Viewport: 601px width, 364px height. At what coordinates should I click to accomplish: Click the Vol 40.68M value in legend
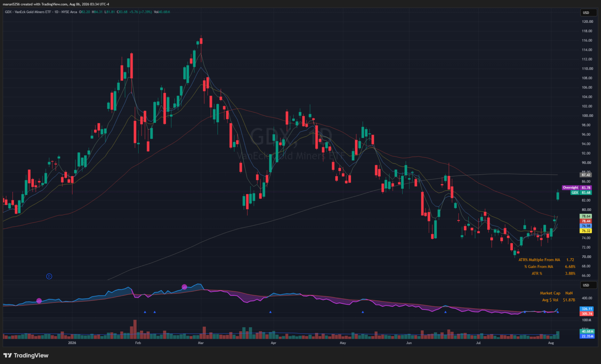coord(162,12)
